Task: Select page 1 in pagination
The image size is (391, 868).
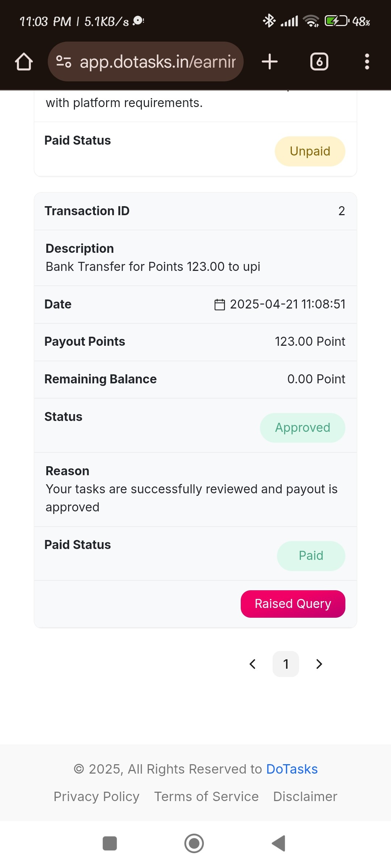Action: [x=286, y=664]
